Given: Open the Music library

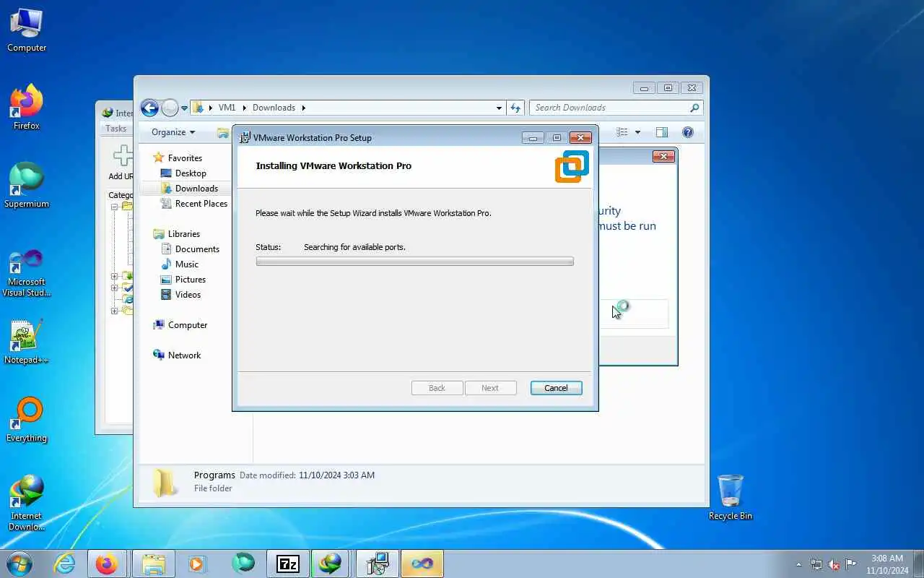Looking at the screenshot, I should 186,264.
